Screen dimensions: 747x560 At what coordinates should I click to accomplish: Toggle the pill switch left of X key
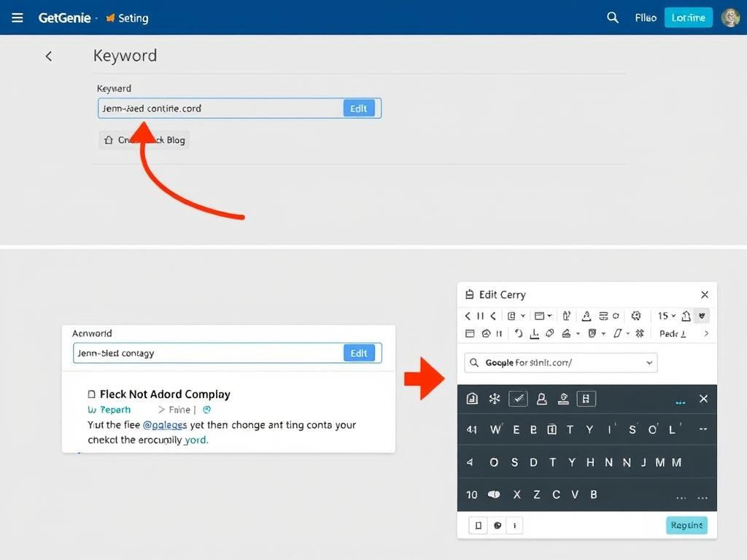(494, 494)
